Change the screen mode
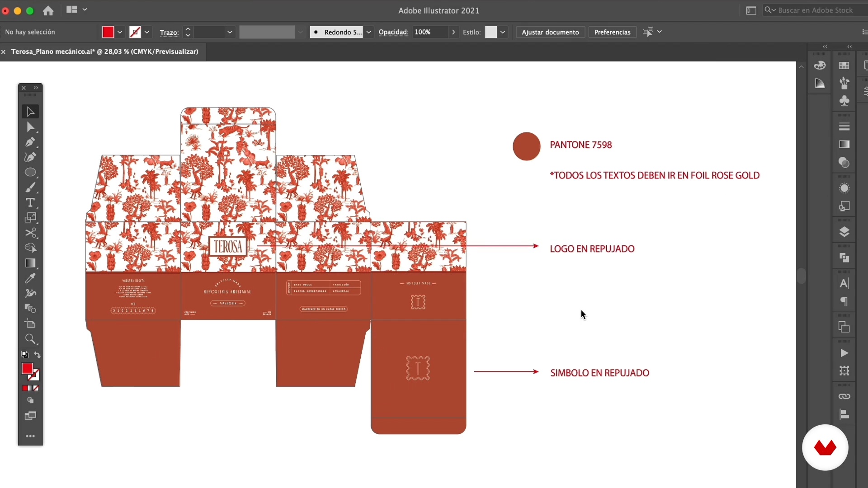The height and width of the screenshot is (488, 868). pos(30,416)
